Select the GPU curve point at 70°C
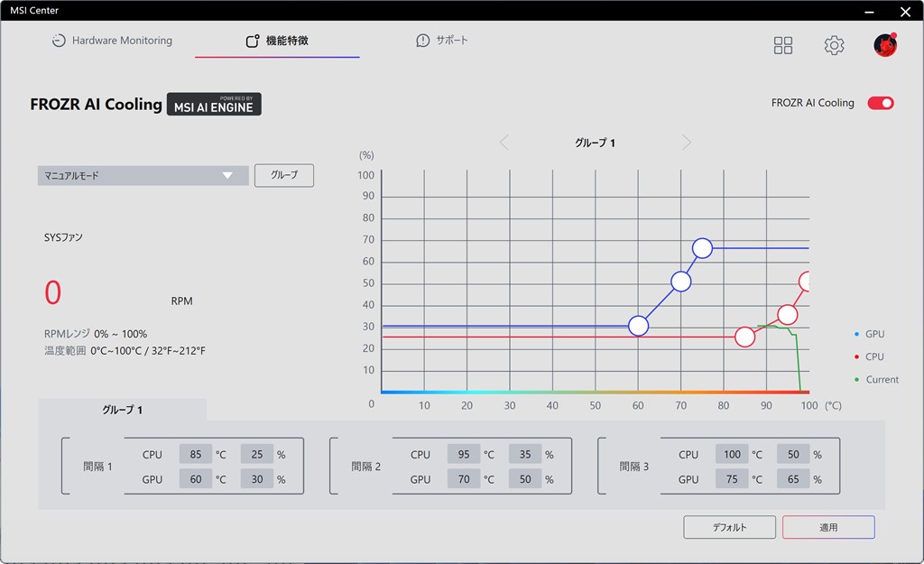Image resolution: width=924 pixels, height=564 pixels. pyautogui.click(x=680, y=282)
